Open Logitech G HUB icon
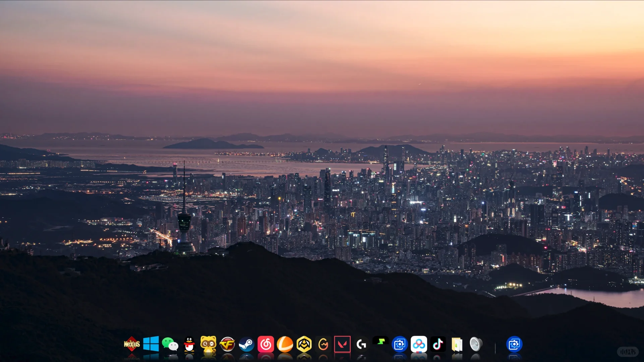This screenshot has width=644, height=362. point(361,344)
